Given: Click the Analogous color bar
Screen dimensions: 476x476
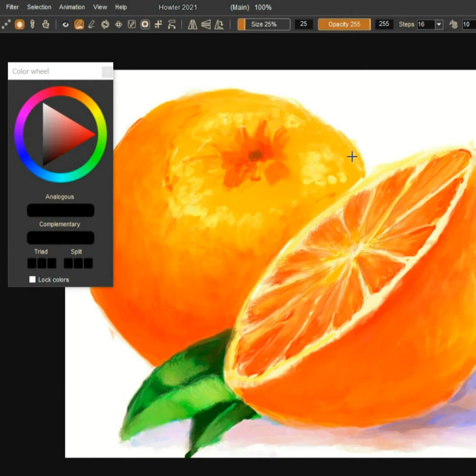Looking at the screenshot, I should [60, 210].
